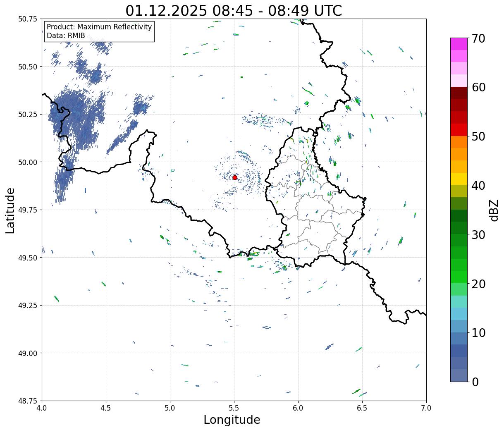This screenshot has height=430, width=504.
Task: Click the bright red colorbar swatch above 50
Action: coord(459,130)
